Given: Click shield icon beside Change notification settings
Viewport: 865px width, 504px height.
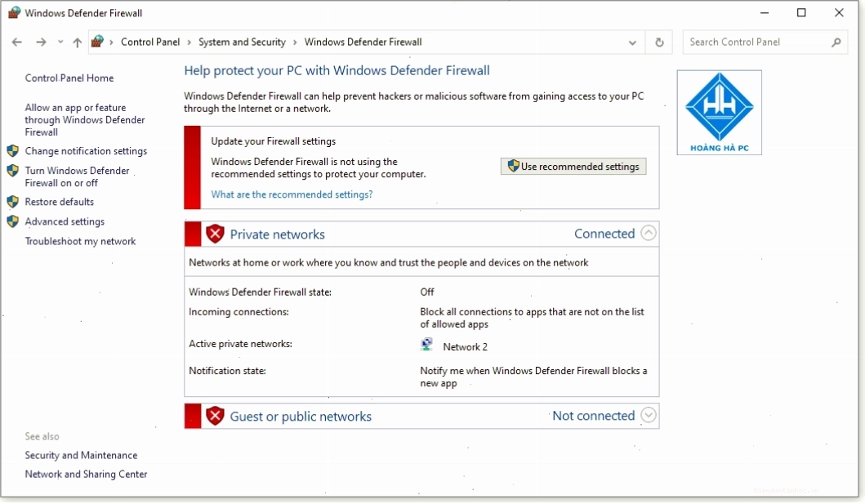Looking at the screenshot, I should click(x=13, y=150).
